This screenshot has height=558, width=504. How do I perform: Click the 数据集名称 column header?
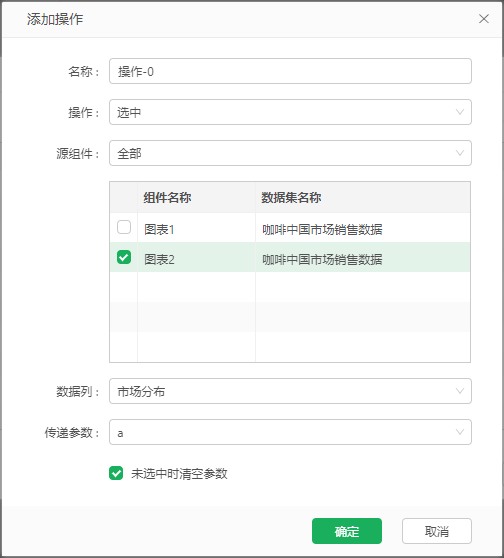pos(363,198)
